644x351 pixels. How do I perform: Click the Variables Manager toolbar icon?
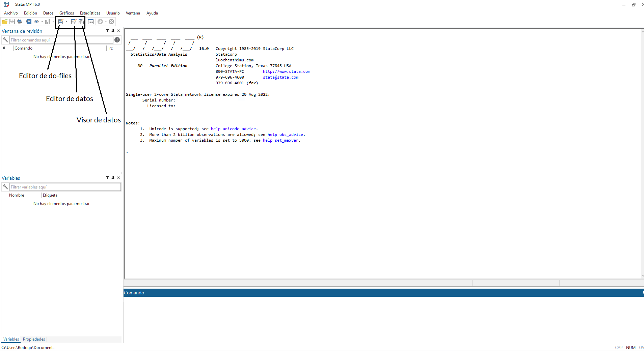click(x=91, y=22)
